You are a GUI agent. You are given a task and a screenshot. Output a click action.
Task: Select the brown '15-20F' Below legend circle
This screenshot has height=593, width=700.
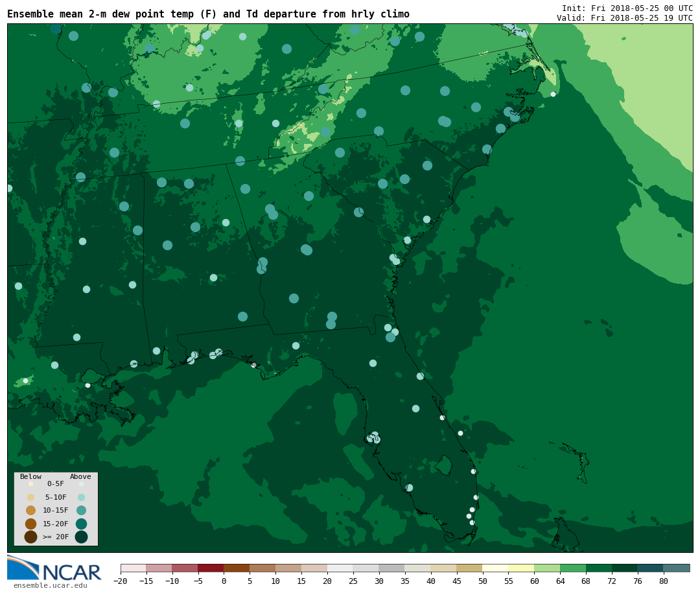point(31,524)
